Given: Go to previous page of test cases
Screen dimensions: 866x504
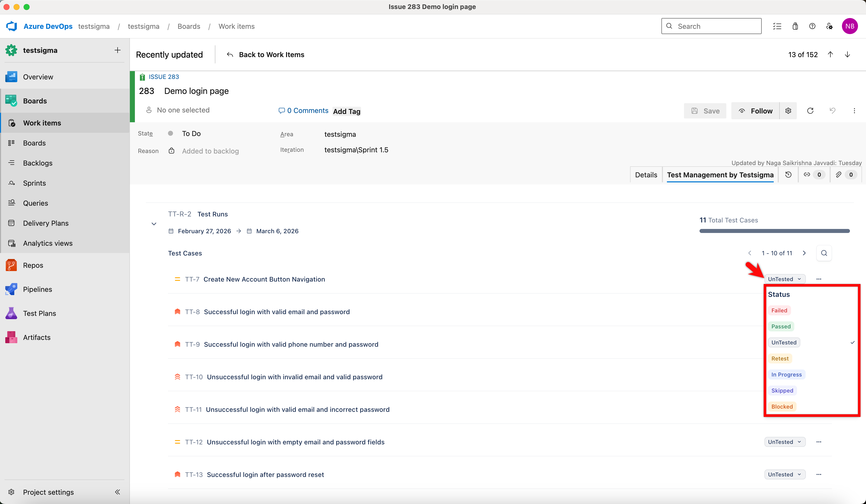Looking at the screenshot, I should click(750, 253).
